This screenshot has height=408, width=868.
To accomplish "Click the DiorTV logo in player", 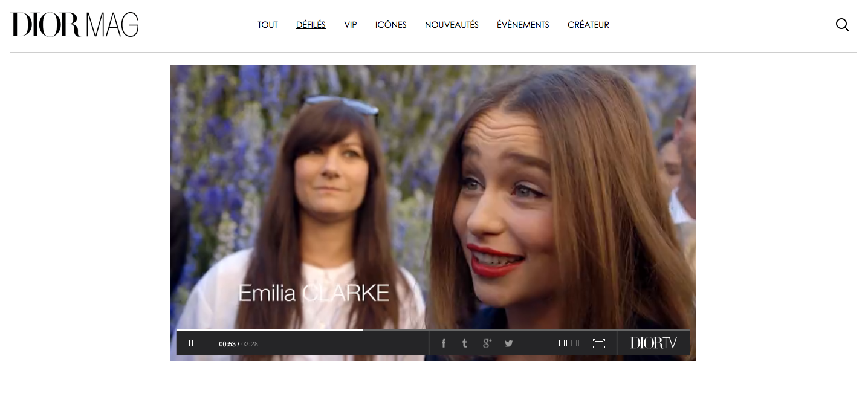I will 653,343.
